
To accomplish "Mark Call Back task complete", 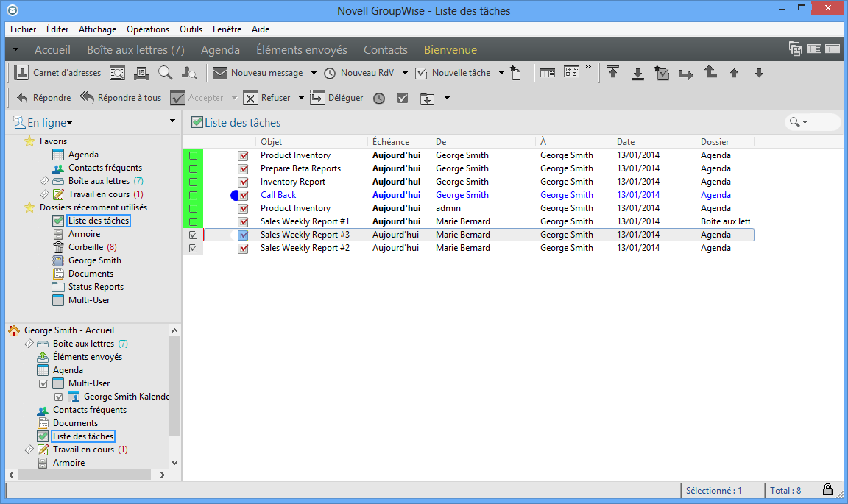I will click(x=193, y=195).
